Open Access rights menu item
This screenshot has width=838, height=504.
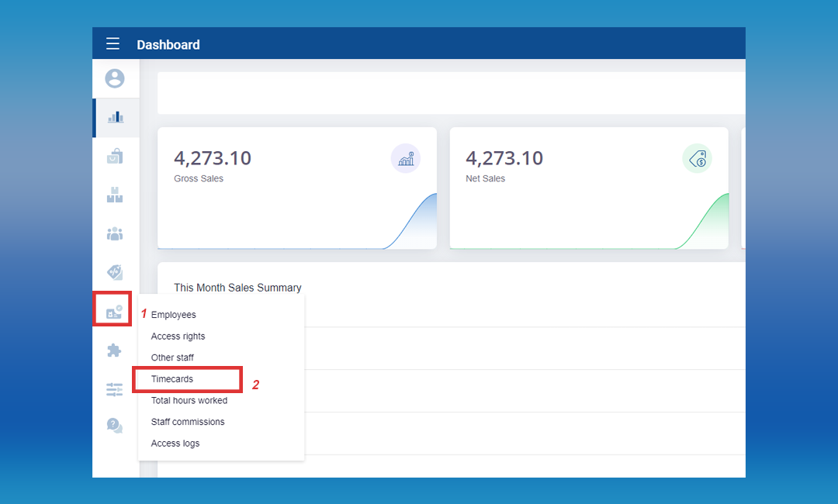[x=178, y=337]
